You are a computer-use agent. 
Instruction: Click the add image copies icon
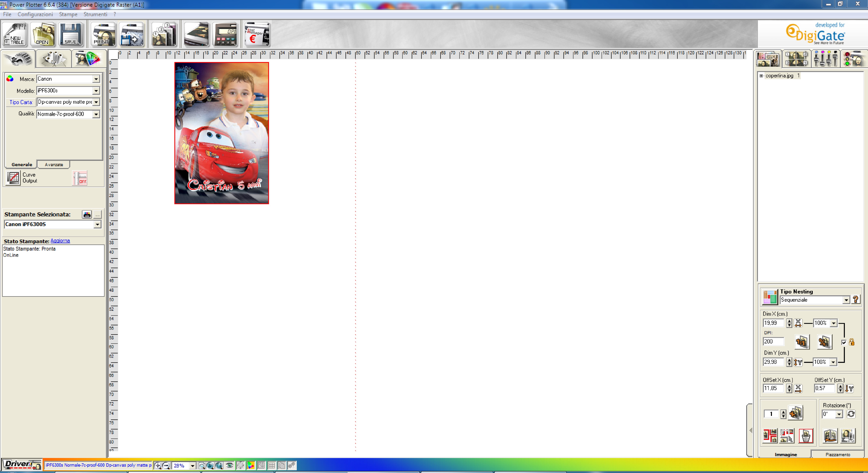pyautogui.click(x=796, y=413)
